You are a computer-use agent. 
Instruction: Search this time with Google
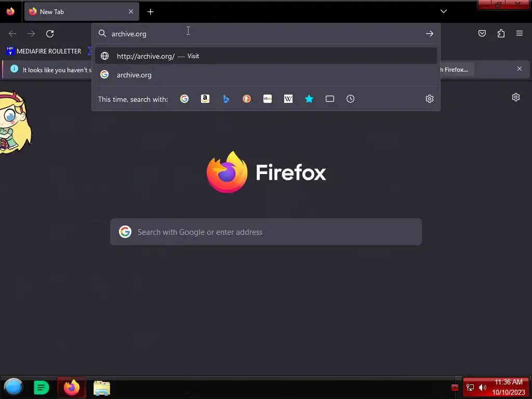click(184, 99)
